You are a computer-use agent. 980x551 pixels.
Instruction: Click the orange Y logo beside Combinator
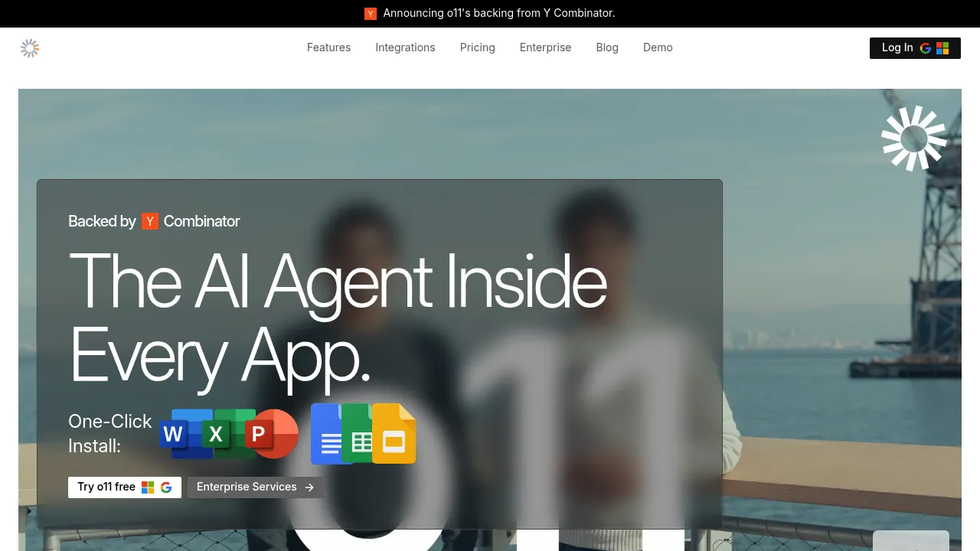point(150,221)
